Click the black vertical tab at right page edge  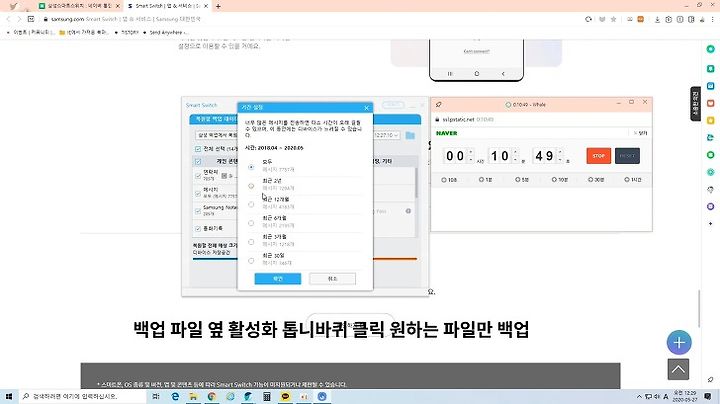tap(696, 104)
